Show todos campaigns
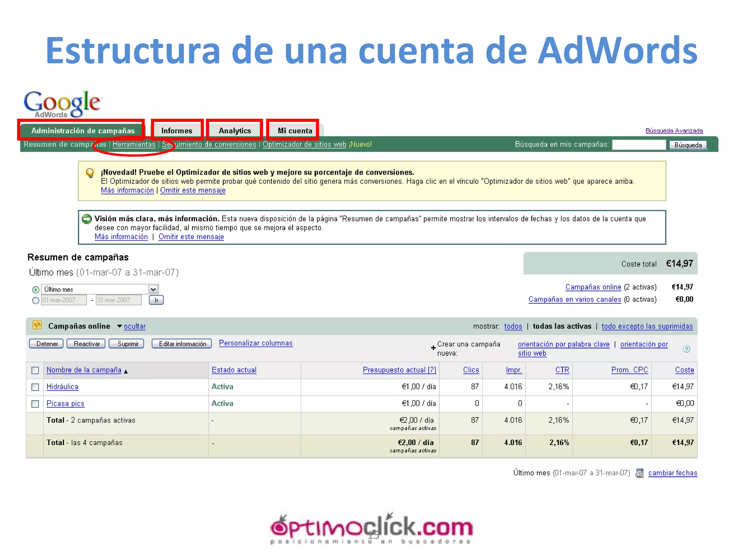 (x=513, y=326)
